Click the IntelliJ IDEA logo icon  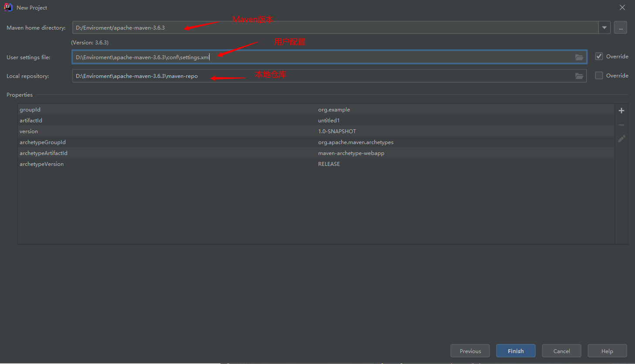click(x=8, y=7)
